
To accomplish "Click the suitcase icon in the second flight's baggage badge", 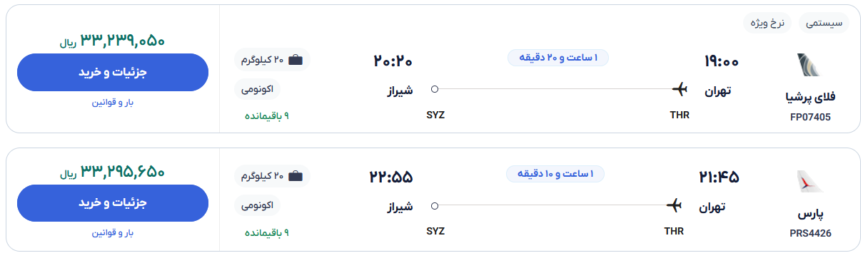I will [x=295, y=176].
